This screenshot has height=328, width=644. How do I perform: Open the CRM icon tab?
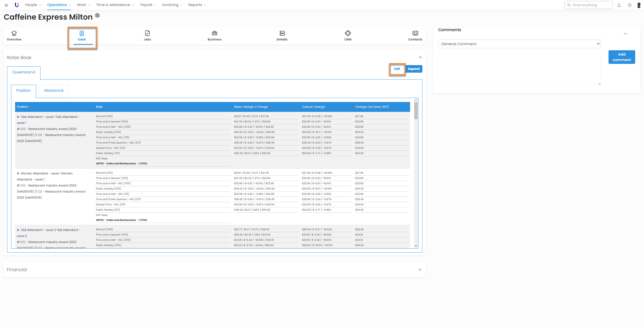348,33
